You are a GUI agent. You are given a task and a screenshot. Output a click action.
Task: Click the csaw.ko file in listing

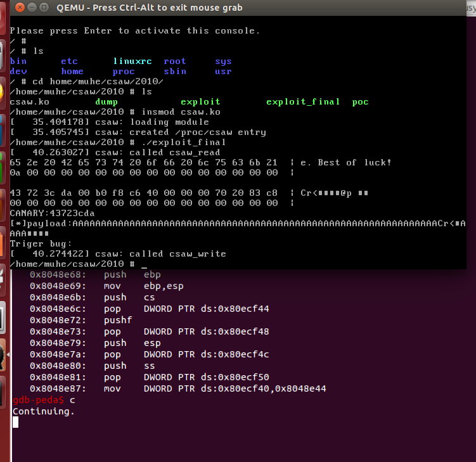click(x=30, y=102)
